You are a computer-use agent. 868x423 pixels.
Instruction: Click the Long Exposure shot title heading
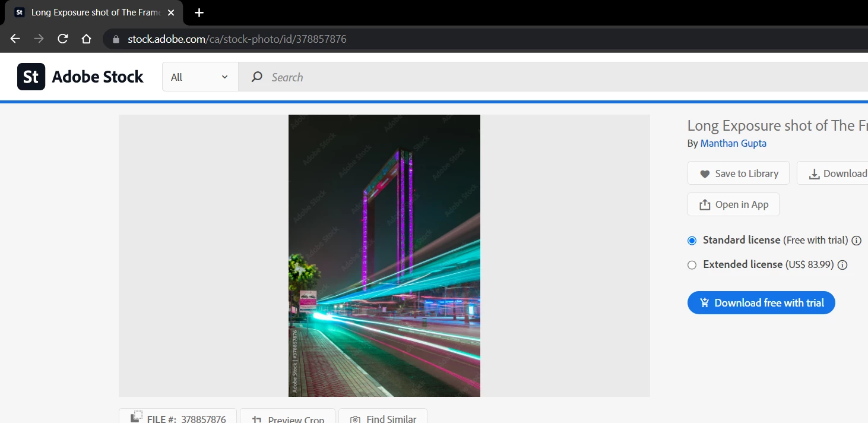778,125
